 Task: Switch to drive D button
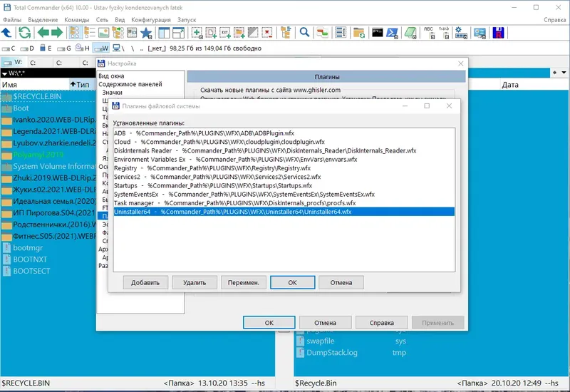coord(27,48)
